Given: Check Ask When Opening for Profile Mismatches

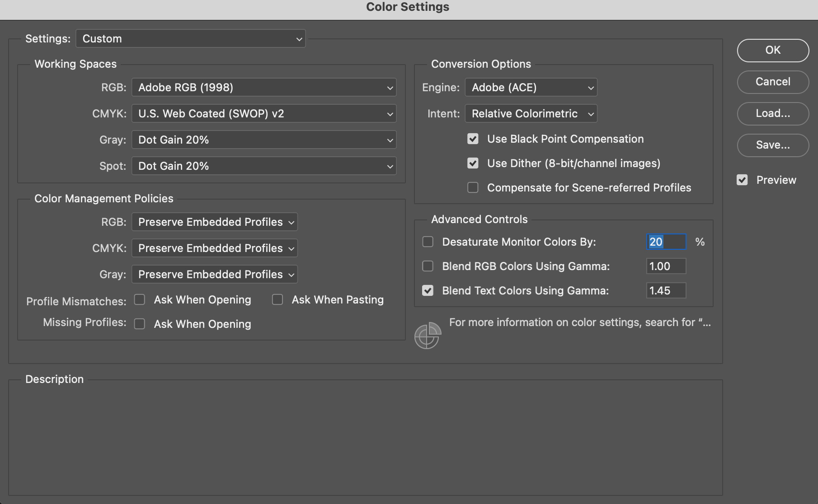Looking at the screenshot, I should point(139,299).
